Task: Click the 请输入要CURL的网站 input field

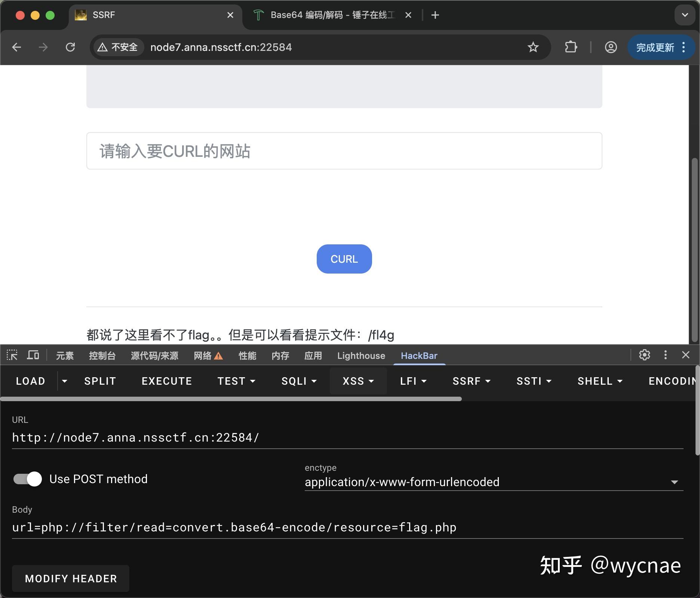Action: click(344, 151)
